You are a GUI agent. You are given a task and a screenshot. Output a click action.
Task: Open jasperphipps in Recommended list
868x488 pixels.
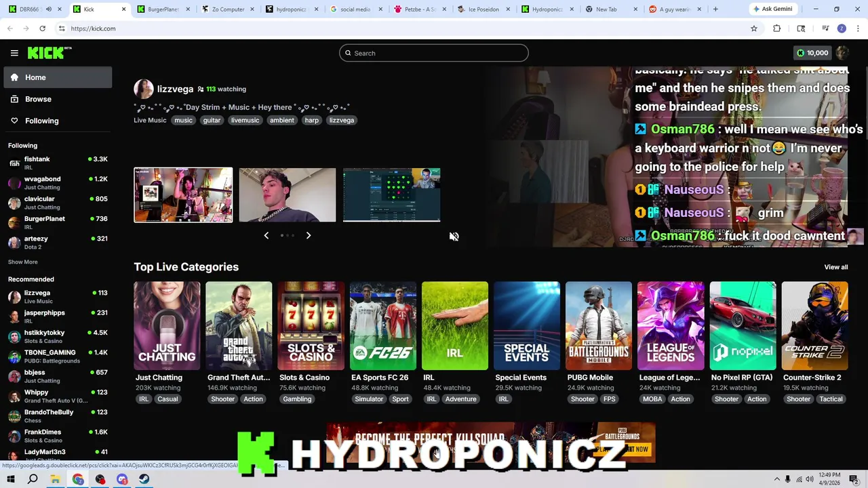tap(58, 317)
